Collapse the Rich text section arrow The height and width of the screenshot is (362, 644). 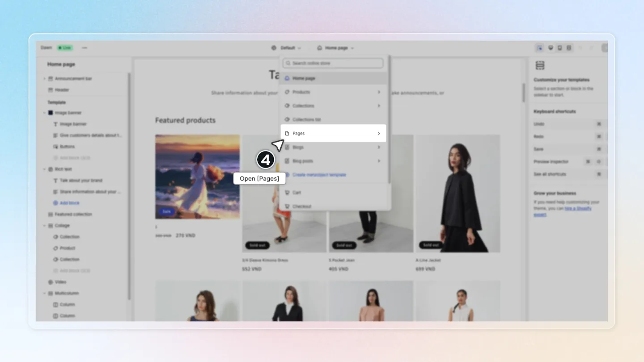tap(44, 169)
